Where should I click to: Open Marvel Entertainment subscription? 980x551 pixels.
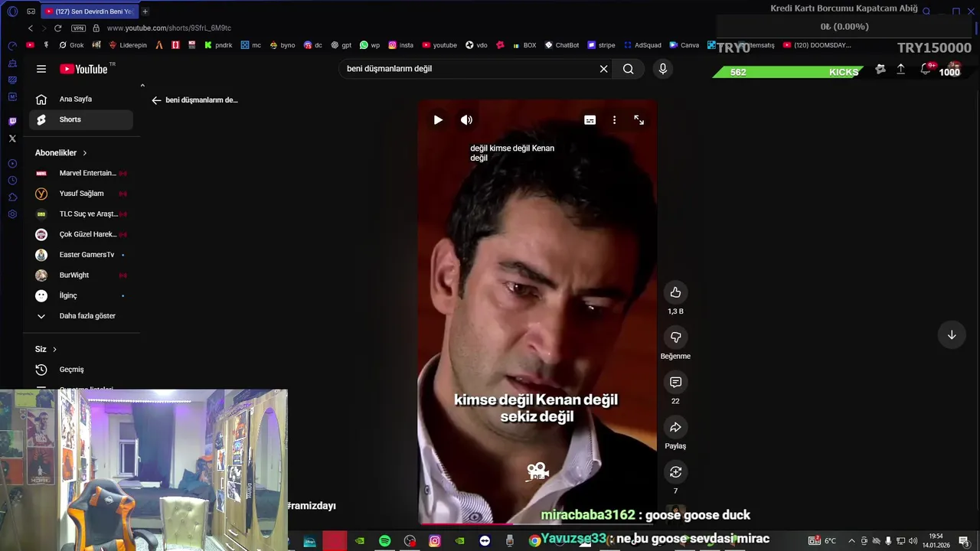tap(81, 173)
